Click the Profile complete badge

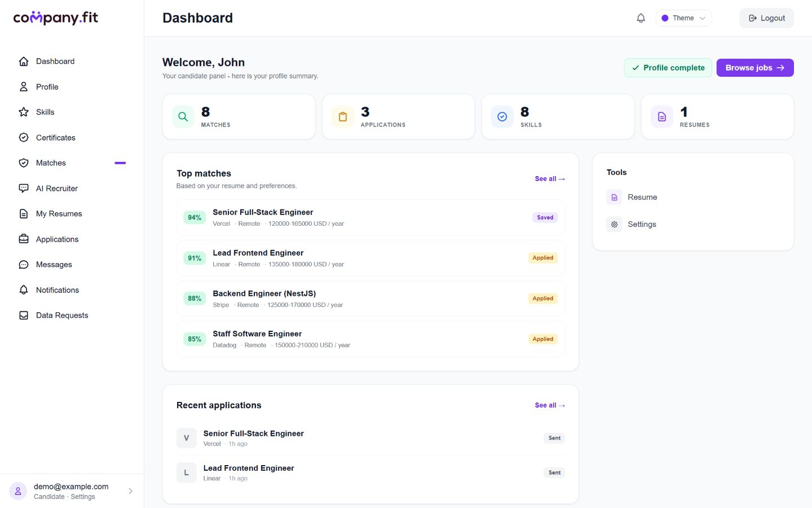coord(668,68)
